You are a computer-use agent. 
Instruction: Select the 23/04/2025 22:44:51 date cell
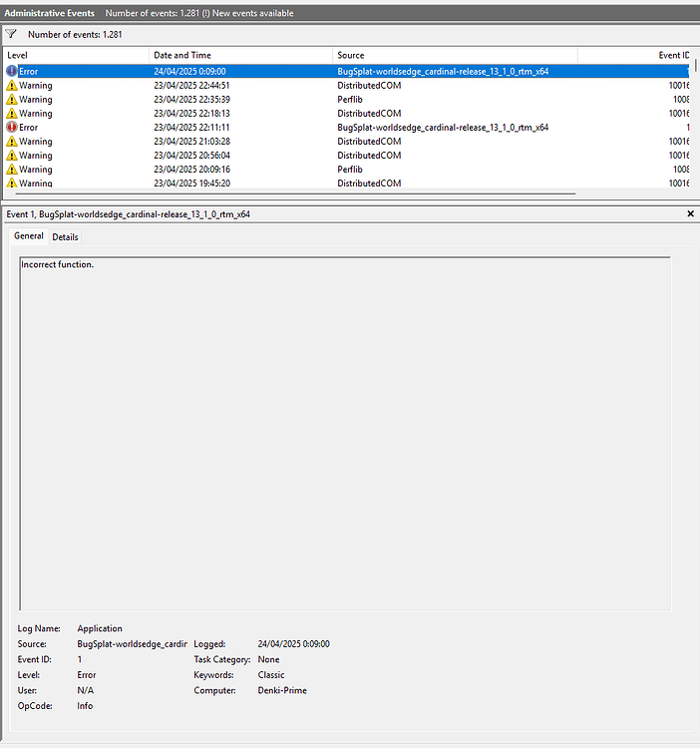pyautogui.click(x=191, y=86)
